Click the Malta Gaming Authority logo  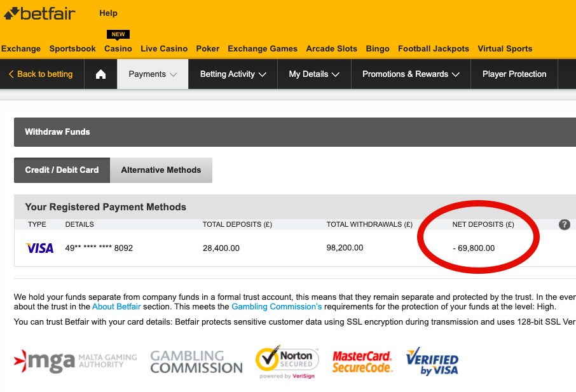click(x=75, y=361)
